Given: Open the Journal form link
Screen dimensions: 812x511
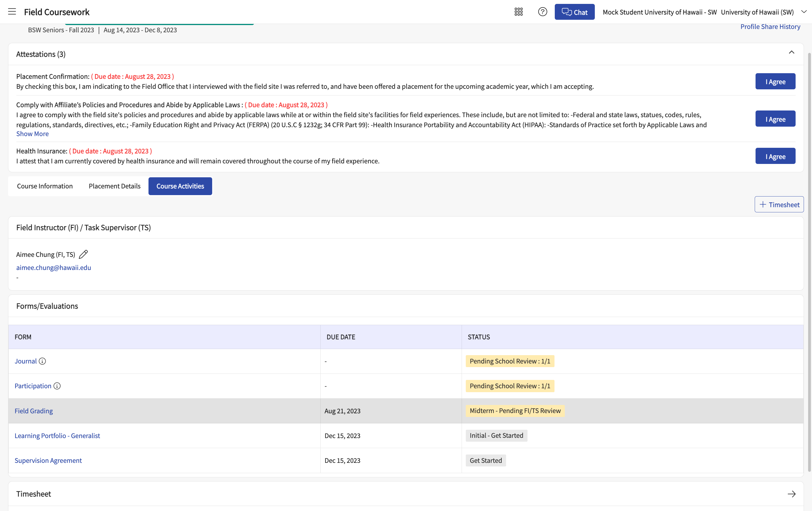Looking at the screenshot, I should pyautogui.click(x=26, y=361).
